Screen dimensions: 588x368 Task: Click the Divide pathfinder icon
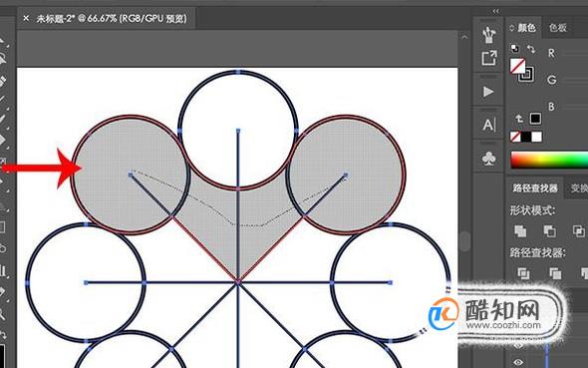tap(523, 273)
